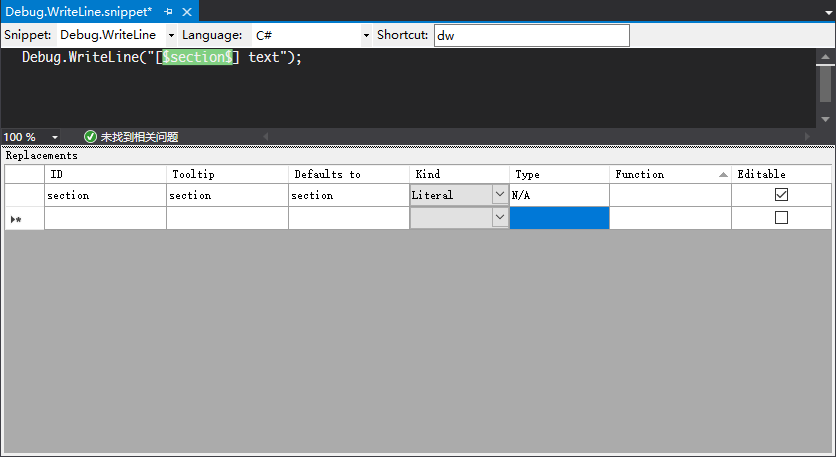Click the scroll down arrow in code editor
The height and width of the screenshot is (457, 836).
(825, 118)
